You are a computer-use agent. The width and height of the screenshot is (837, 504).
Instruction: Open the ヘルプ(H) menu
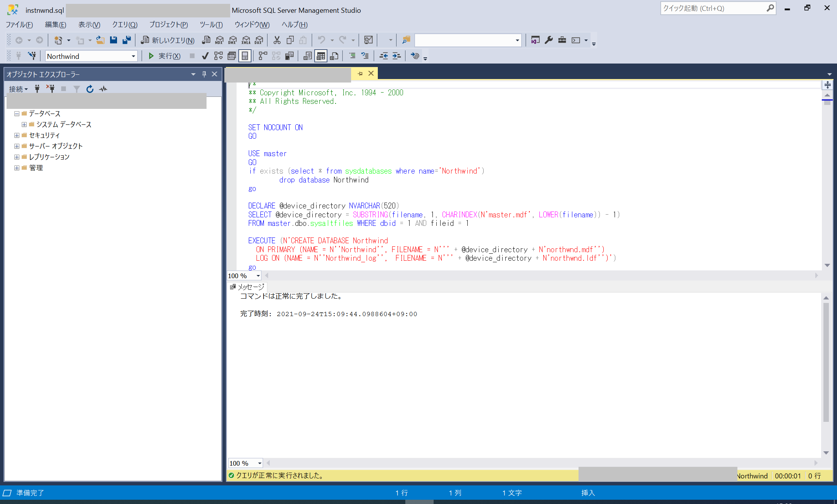point(294,25)
